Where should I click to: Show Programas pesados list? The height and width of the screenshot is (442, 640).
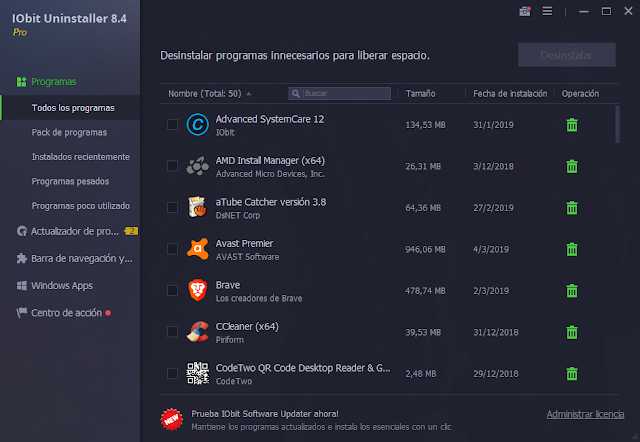pos(70,181)
